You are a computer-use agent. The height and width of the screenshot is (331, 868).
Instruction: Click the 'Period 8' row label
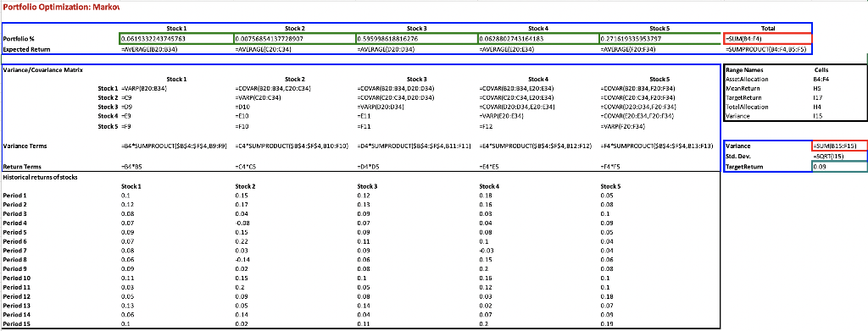click(14, 259)
